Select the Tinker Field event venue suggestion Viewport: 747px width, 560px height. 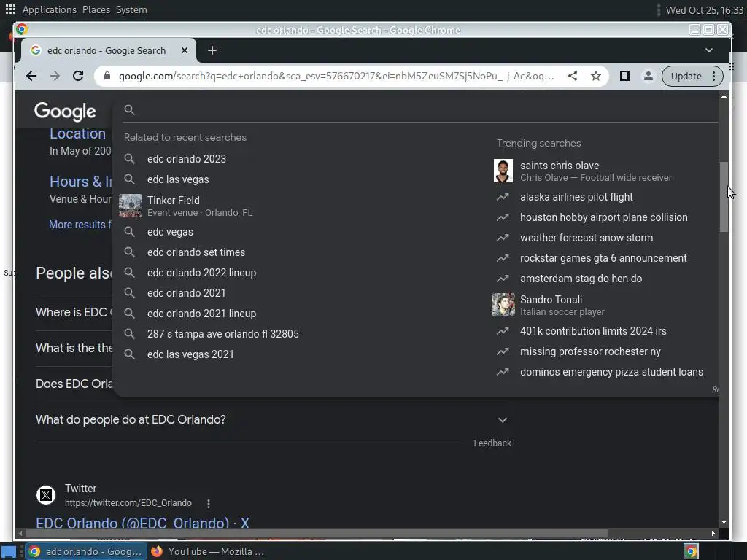point(200,206)
